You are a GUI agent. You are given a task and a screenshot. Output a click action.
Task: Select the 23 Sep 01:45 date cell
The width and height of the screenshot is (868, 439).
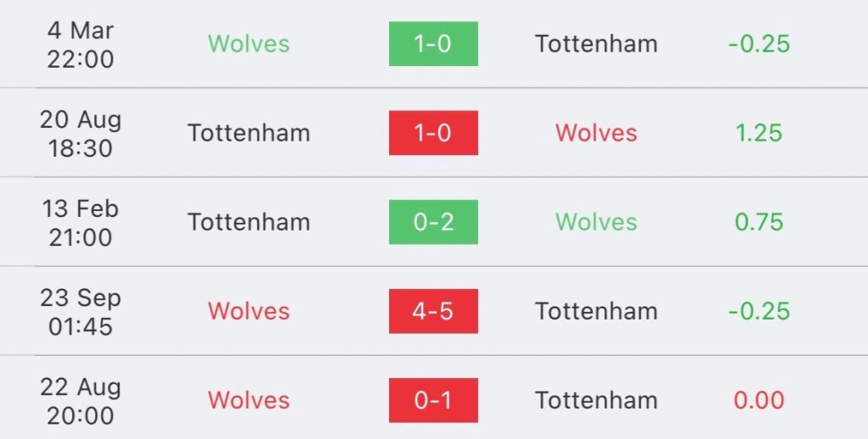pos(81,311)
